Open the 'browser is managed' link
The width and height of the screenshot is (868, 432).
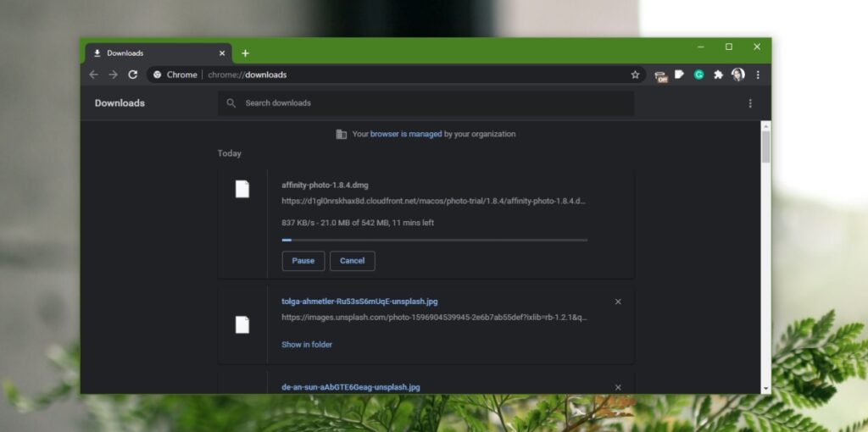[x=406, y=134]
